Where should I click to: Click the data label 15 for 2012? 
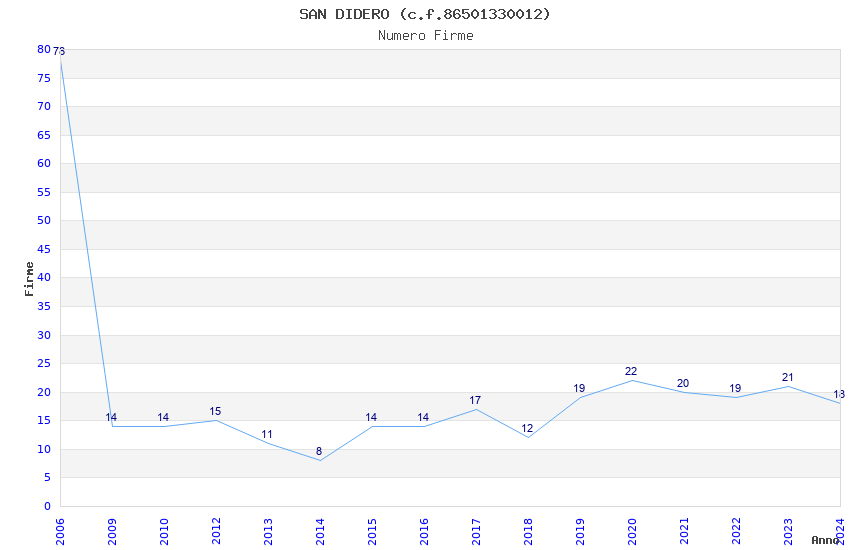pyautogui.click(x=215, y=411)
